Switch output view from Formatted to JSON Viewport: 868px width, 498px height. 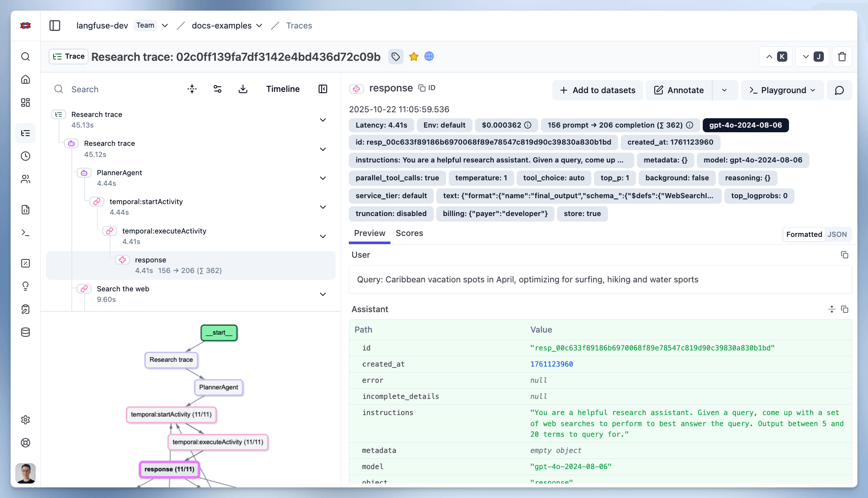(x=837, y=234)
